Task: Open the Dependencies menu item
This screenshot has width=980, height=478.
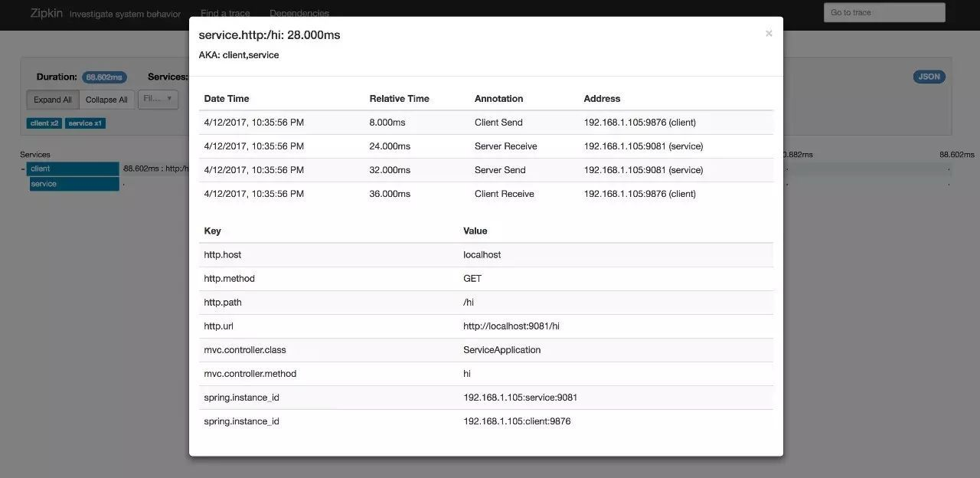Action: pyautogui.click(x=299, y=13)
